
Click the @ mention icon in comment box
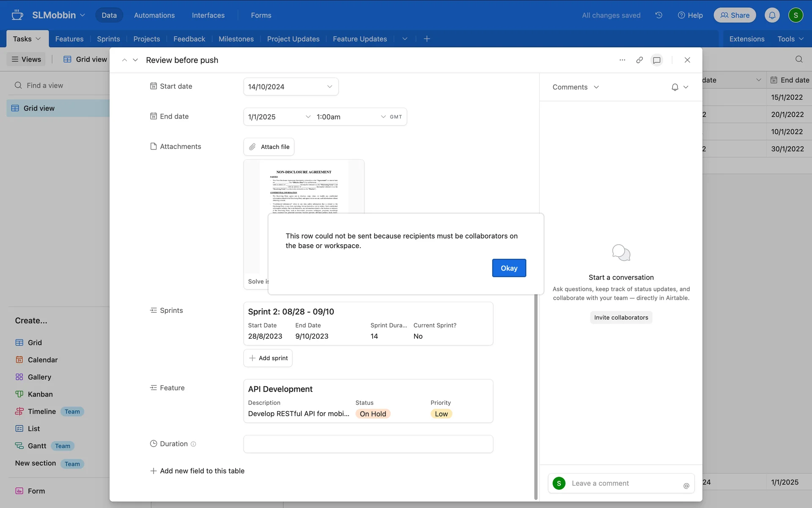click(686, 486)
